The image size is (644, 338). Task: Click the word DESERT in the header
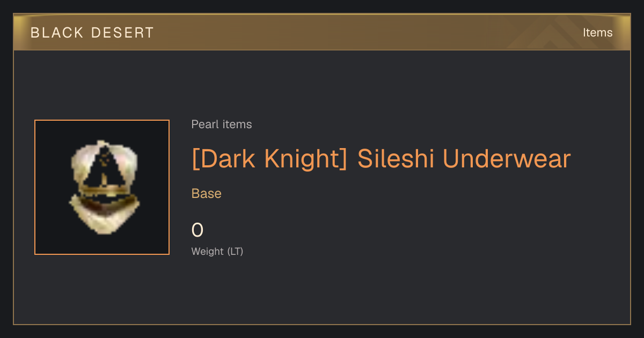[x=123, y=33]
